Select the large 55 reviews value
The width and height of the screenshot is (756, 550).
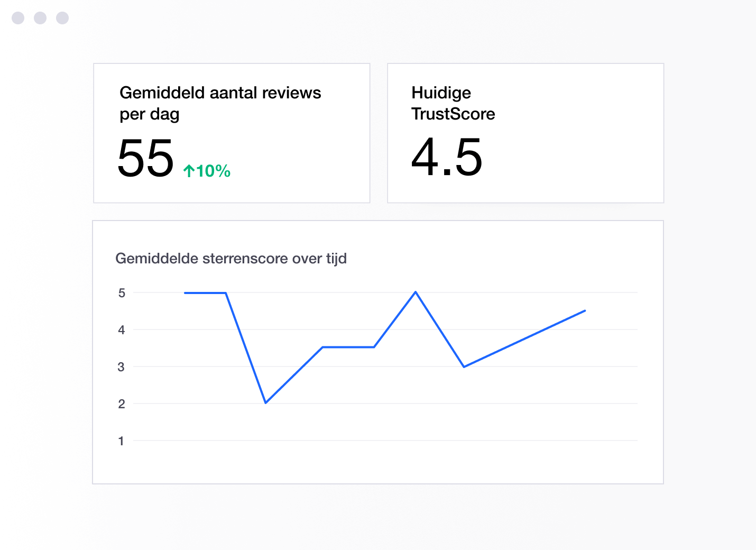click(145, 158)
